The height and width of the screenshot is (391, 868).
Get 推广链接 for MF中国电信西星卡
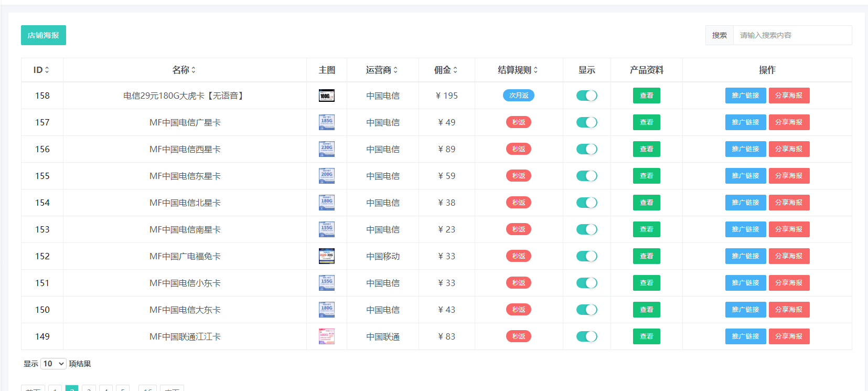tap(746, 149)
